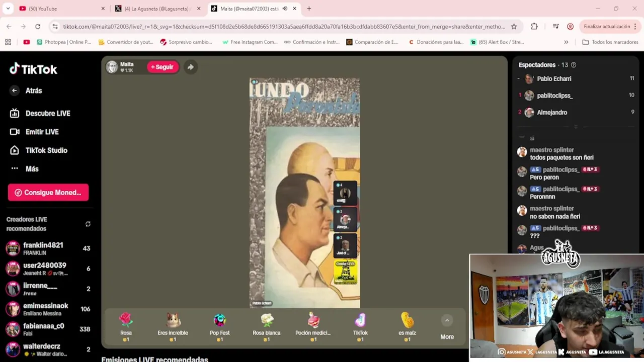Viewport: 644px width, 362px height.
Task: Close the YouTube tab
Action: 103,9
